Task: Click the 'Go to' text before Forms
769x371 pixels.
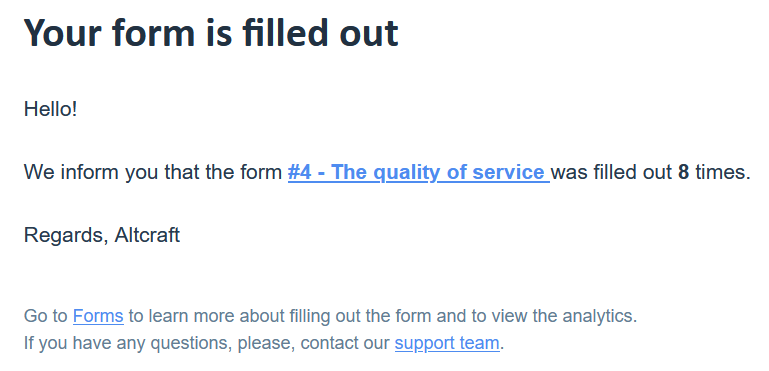Action: coord(46,316)
